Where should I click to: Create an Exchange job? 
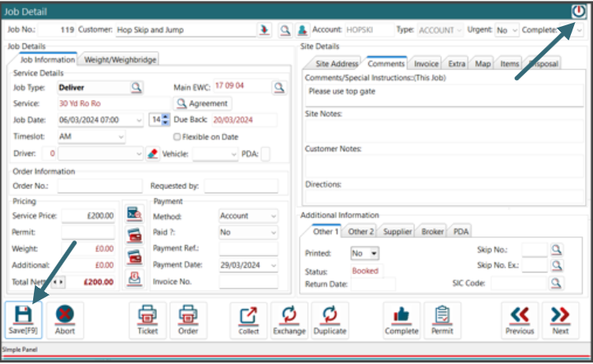(289, 320)
